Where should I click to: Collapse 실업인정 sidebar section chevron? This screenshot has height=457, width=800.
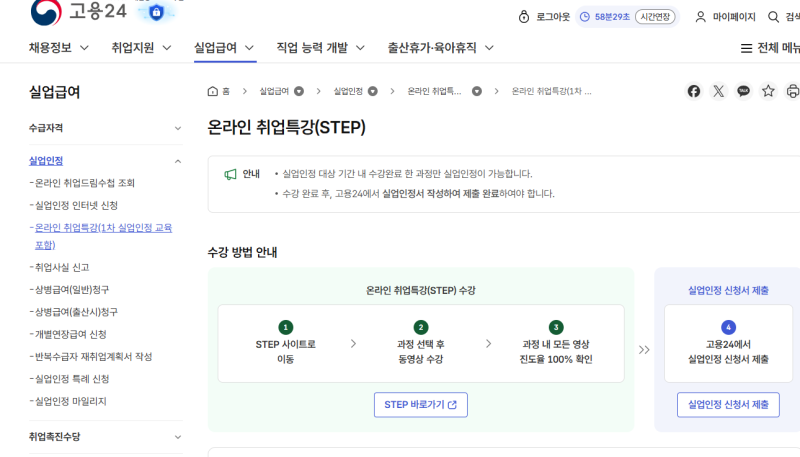178,161
